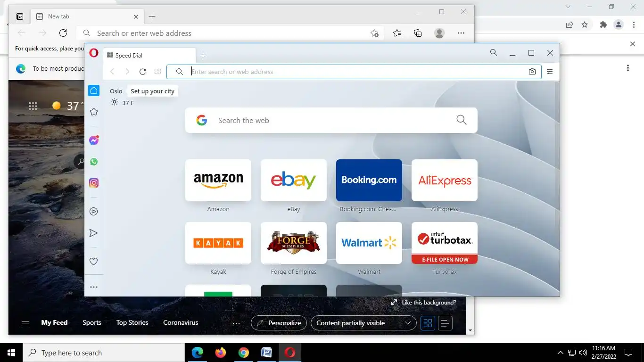
Task: Open Opera Easy Setup sliders icon
Action: point(550,72)
